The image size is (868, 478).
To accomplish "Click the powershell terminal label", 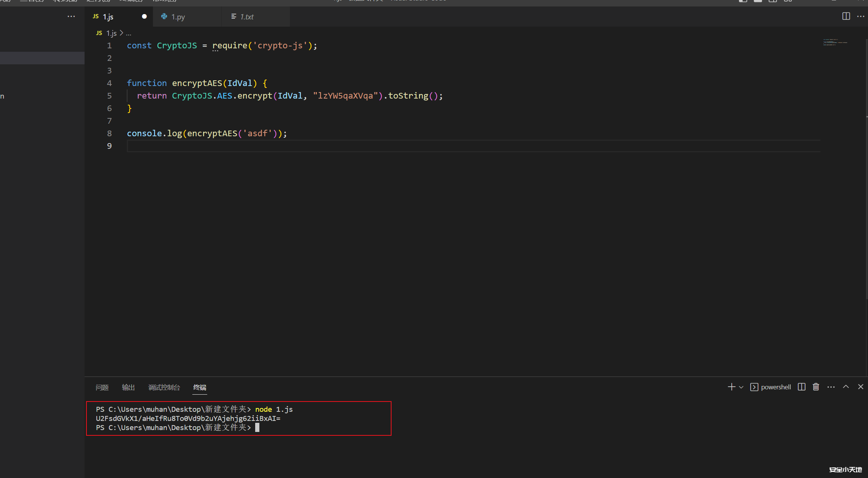I will point(776,387).
